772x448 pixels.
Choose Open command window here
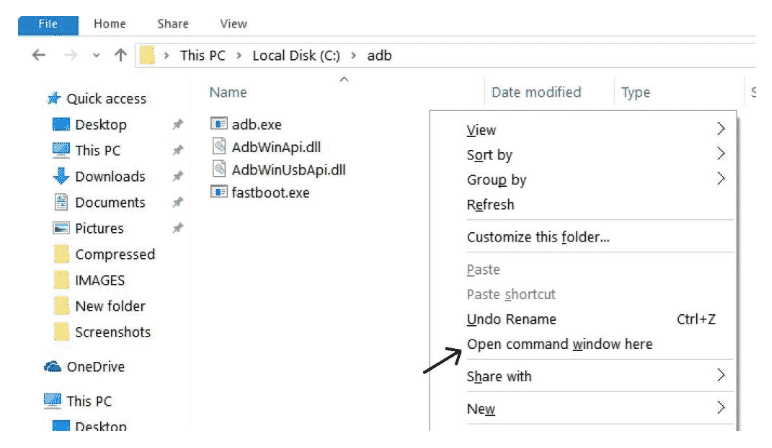coord(559,344)
